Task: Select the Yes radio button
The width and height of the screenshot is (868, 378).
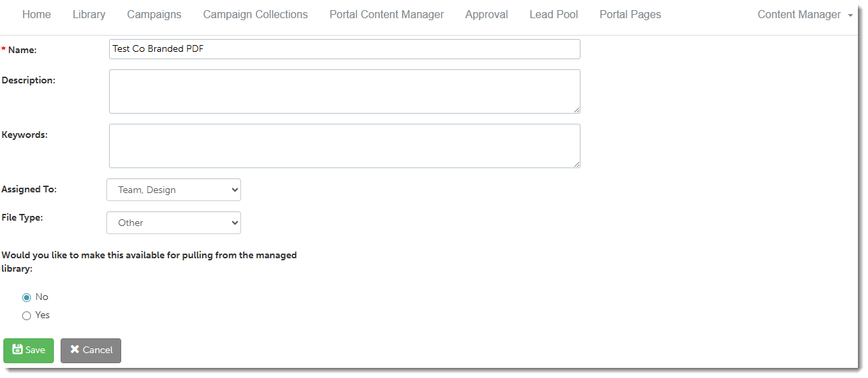Action: tap(27, 315)
